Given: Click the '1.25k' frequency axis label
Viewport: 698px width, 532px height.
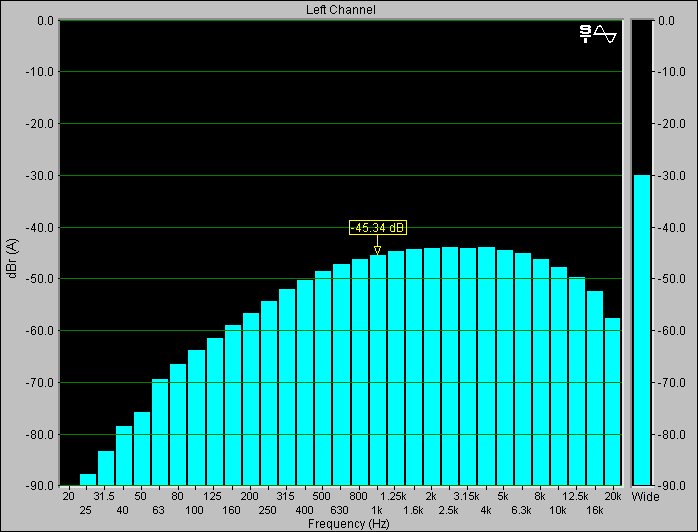Looking at the screenshot, I should click(393, 496).
